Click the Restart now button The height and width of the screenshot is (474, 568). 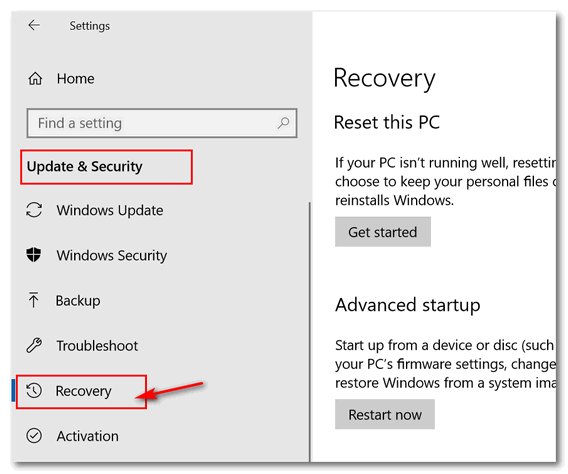[385, 414]
